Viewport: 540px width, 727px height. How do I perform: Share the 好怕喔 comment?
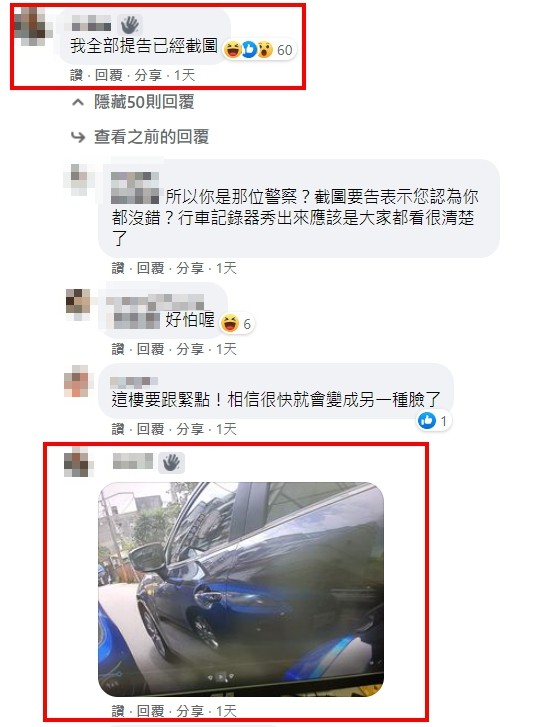[190, 349]
